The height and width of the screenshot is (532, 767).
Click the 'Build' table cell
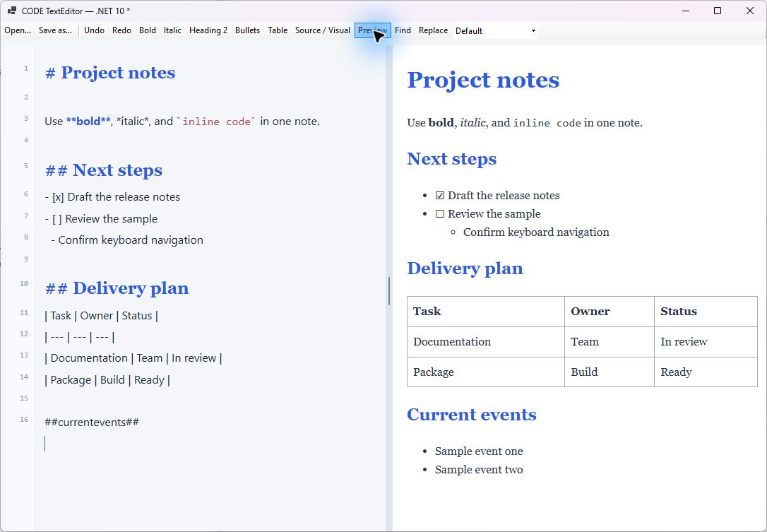click(610, 372)
